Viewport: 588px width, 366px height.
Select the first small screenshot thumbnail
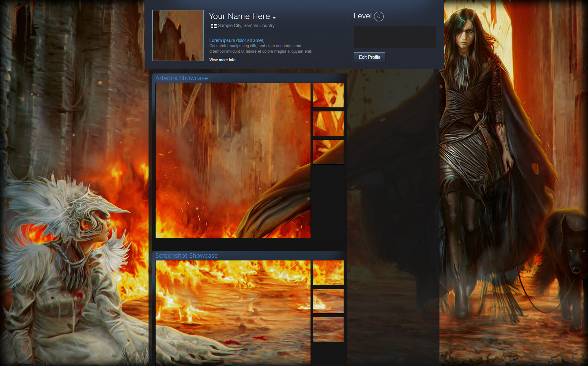328,273
